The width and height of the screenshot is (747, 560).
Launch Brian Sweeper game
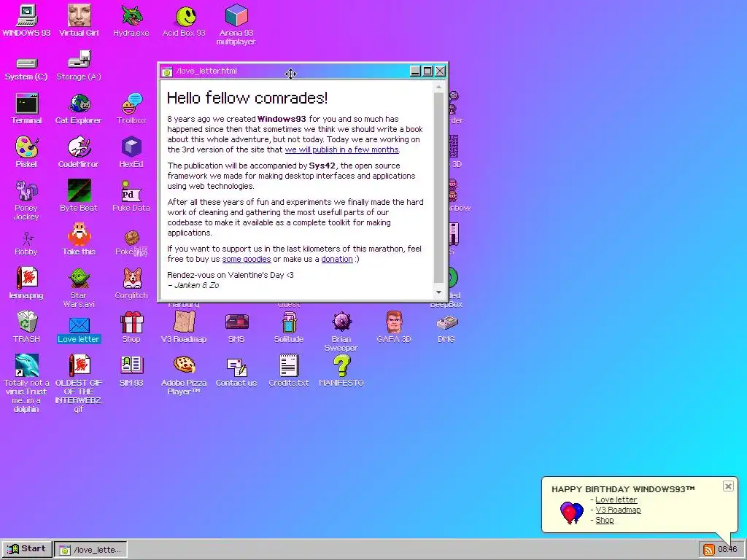click(341, 332)
